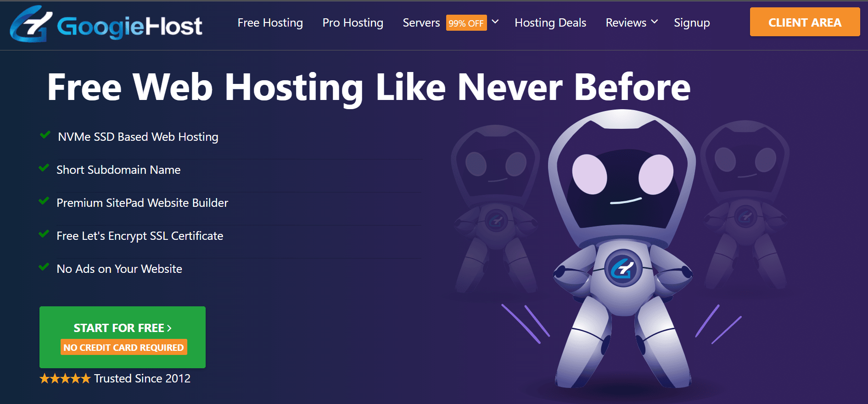Viewport: 868px width, 404px height.
Task: Click the faded robot on the left
Action: point(496,209)
